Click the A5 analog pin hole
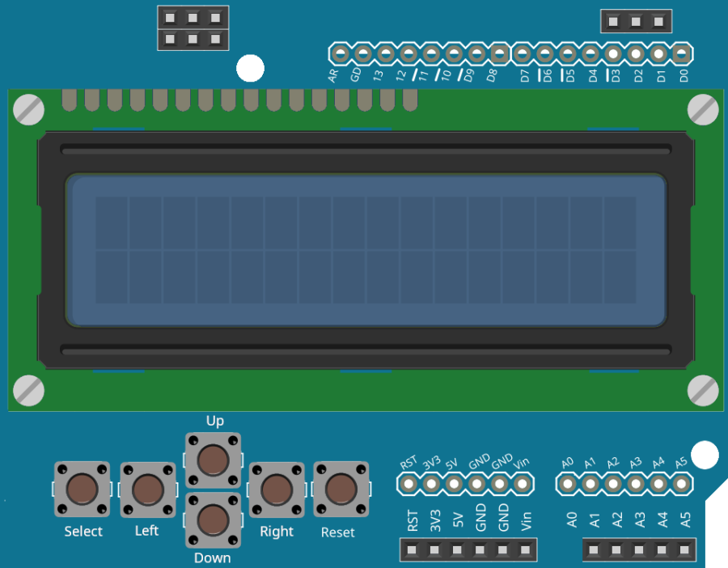The height and width of the screenshot is (568, 728). (x=681, y=484)
